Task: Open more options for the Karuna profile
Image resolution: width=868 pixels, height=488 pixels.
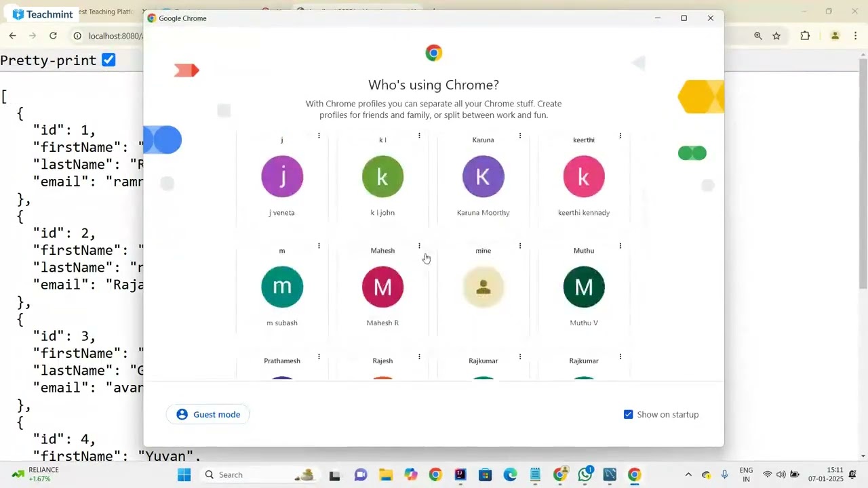Action: coord(520,136)
